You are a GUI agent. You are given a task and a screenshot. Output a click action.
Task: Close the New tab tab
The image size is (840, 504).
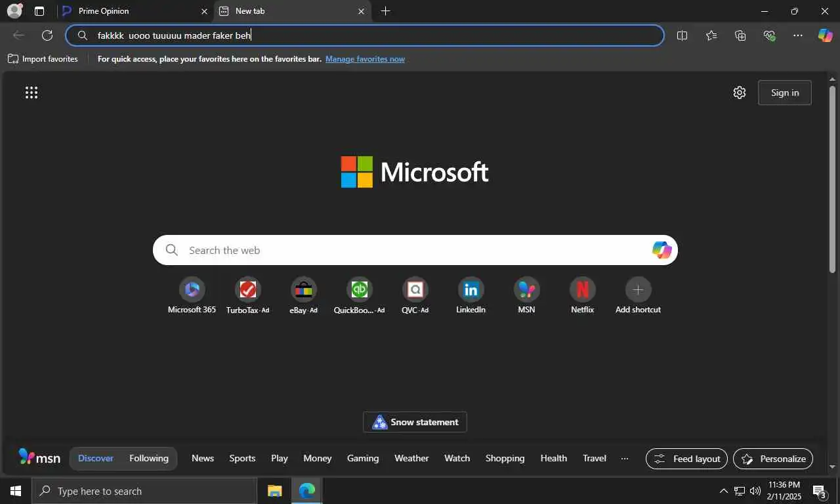coord(361,11)
